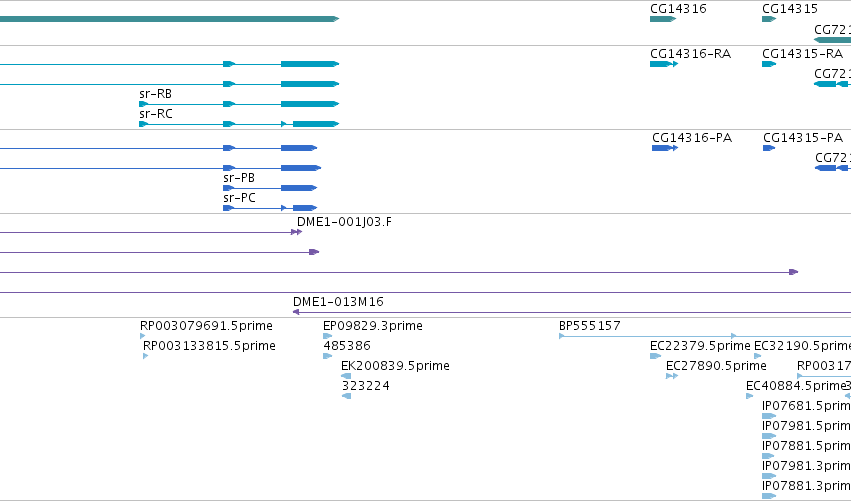Select the DME1-013M16 clone label
This screenshot has width=851, height=501.
tap(338, 301)
